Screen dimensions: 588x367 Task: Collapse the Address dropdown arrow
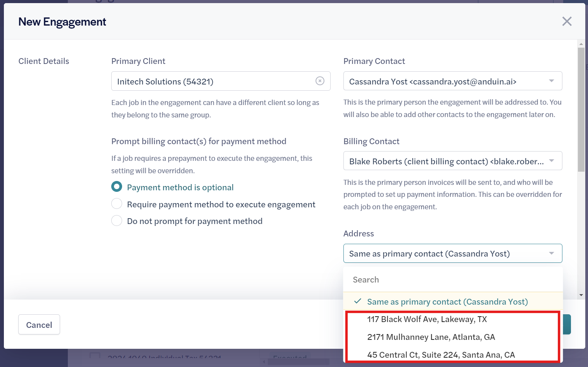551,253
